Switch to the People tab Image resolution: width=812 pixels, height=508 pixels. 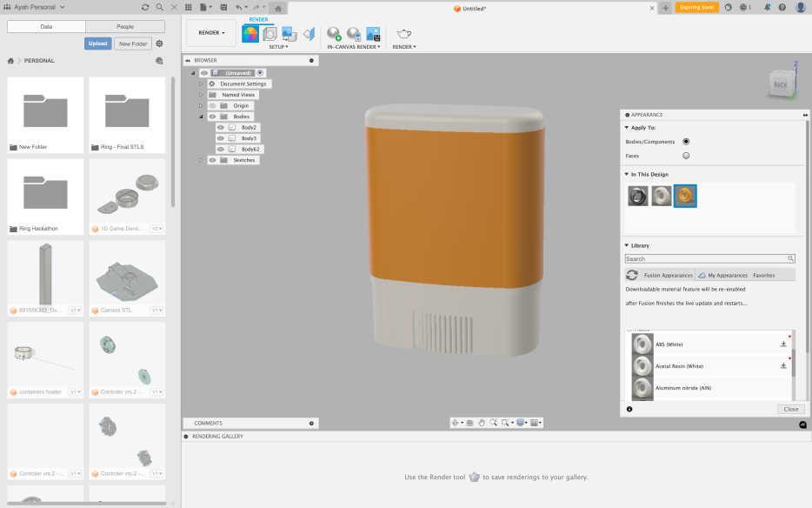[125, 27]
